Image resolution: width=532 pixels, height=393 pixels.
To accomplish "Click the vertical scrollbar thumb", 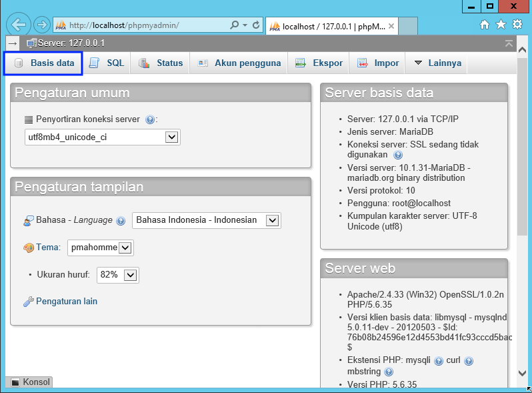I will (x=523, y=147).
